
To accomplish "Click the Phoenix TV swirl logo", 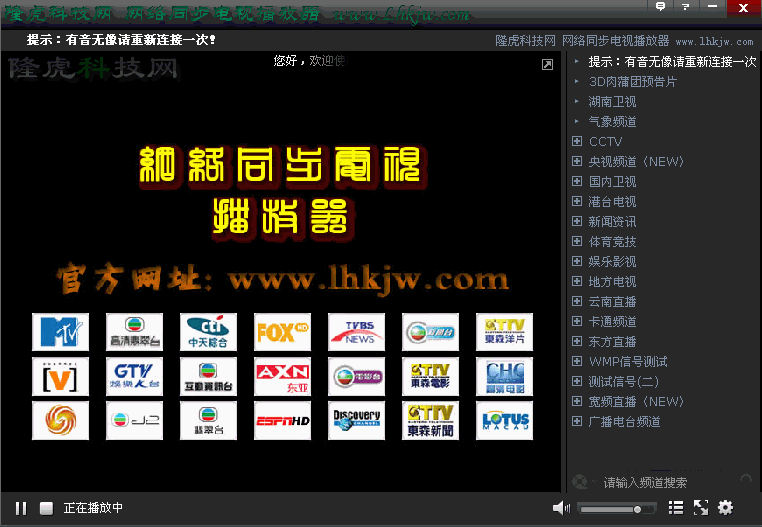I will click(60, 421).
